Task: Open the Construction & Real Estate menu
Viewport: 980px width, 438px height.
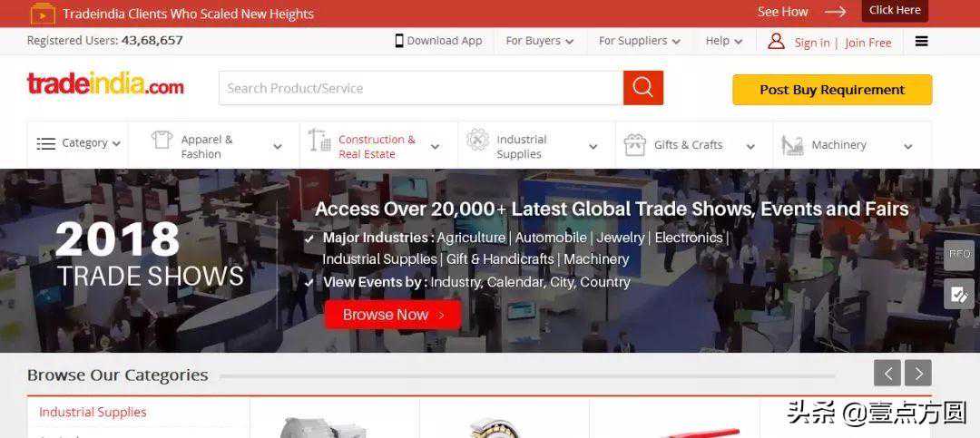Action: [x=378, y=146]
